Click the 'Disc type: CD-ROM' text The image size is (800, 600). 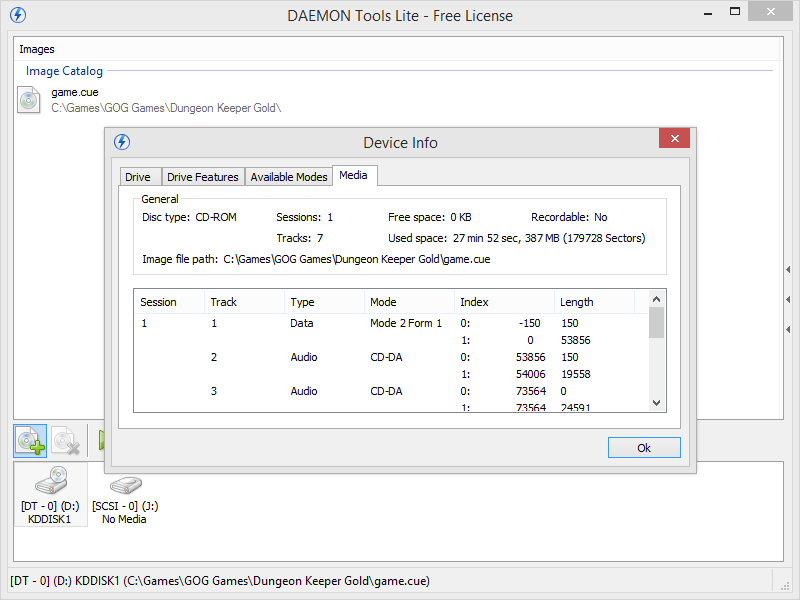pyautogui.click(x=189, y=217)
